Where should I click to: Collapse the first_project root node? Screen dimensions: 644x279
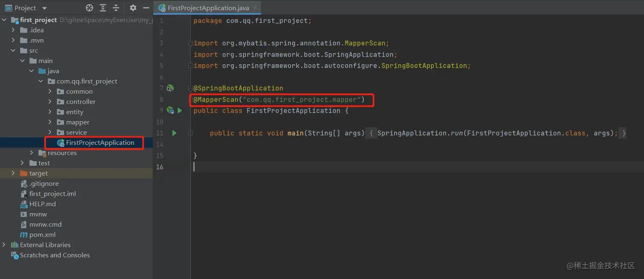tap(4, 20)
